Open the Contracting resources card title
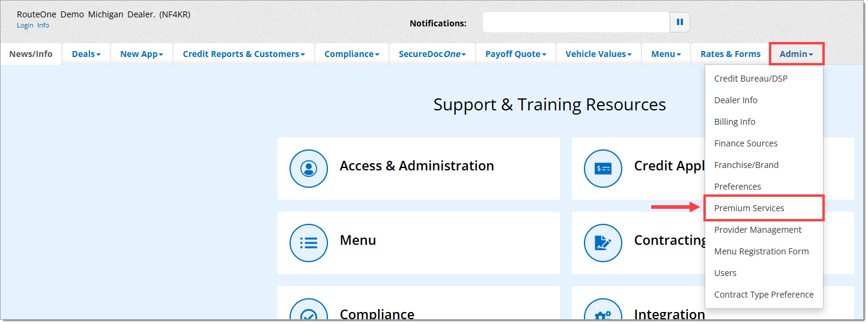The width and height of the screenshot is (868, 324). [670, 241]
